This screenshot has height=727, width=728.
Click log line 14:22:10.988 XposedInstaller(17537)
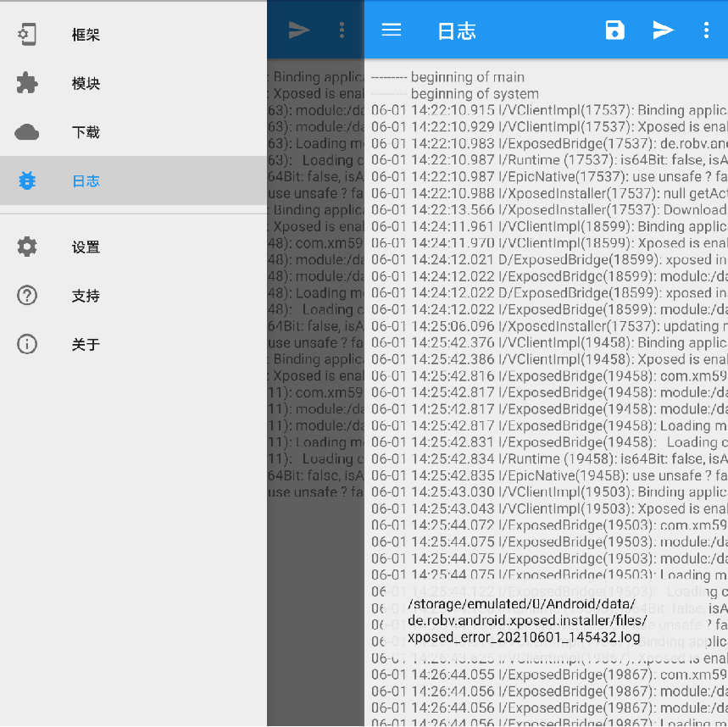(x=549, y=193)
